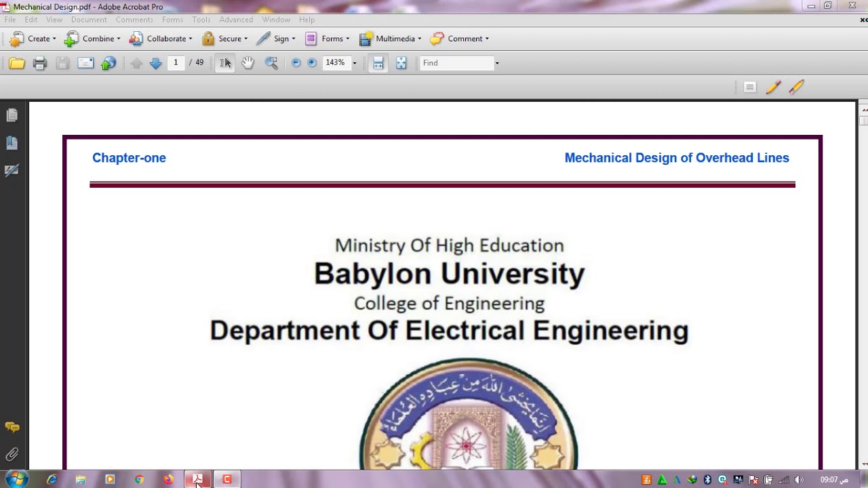
Task: Go to next page with down arrow
Action: (155, 63)
